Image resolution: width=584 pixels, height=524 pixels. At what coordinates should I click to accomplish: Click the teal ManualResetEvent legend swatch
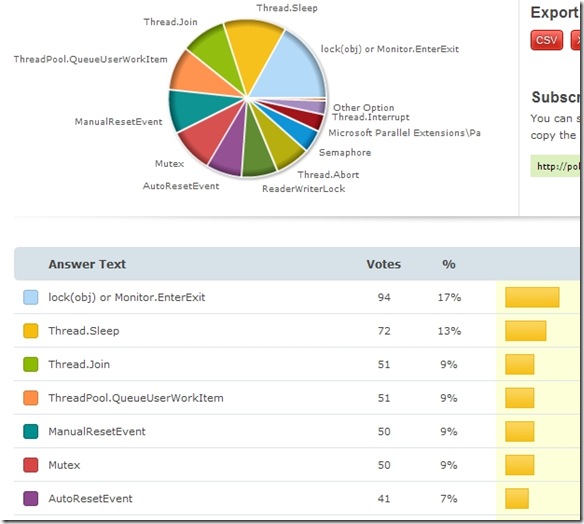point(31,432)
